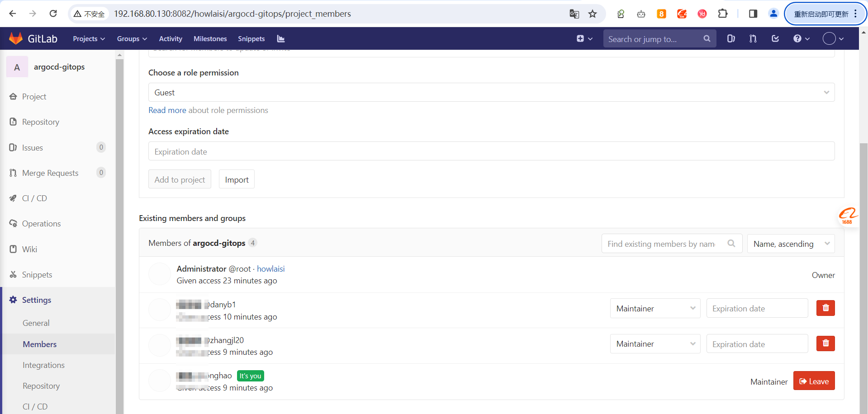Click Access expiration date input field
Viewport: 868px width, 414px height.
point(491,152)
